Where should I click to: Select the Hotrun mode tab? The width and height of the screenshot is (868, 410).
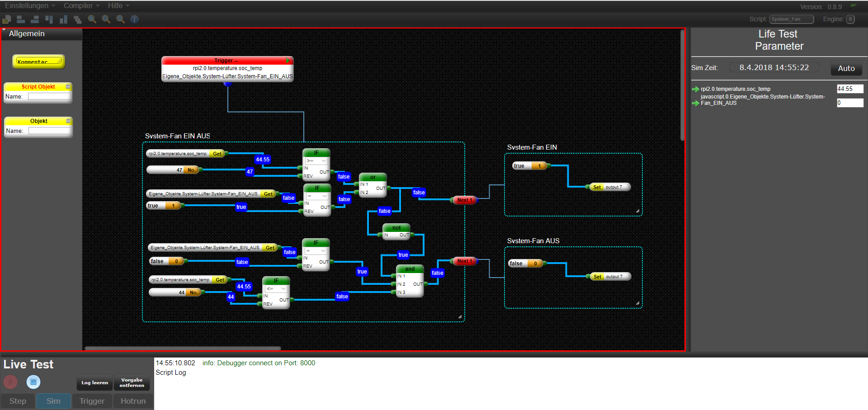tap(133, 401)
